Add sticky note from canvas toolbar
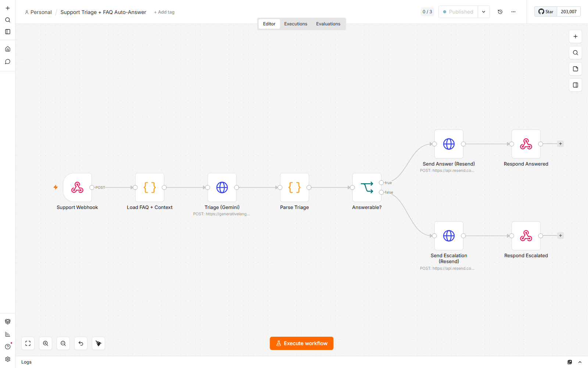 pos(576,69)
